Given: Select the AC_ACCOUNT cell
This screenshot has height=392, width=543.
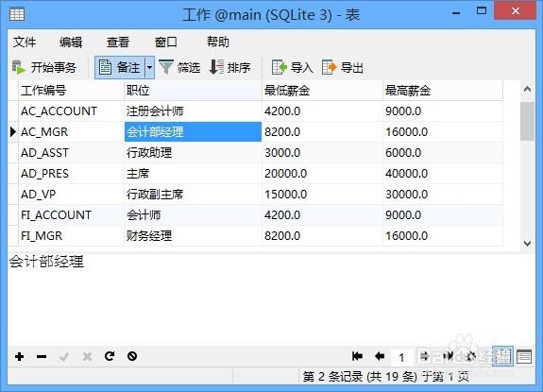Looking at the screenshot, I should pyautogui.click(x=71, y=111).
